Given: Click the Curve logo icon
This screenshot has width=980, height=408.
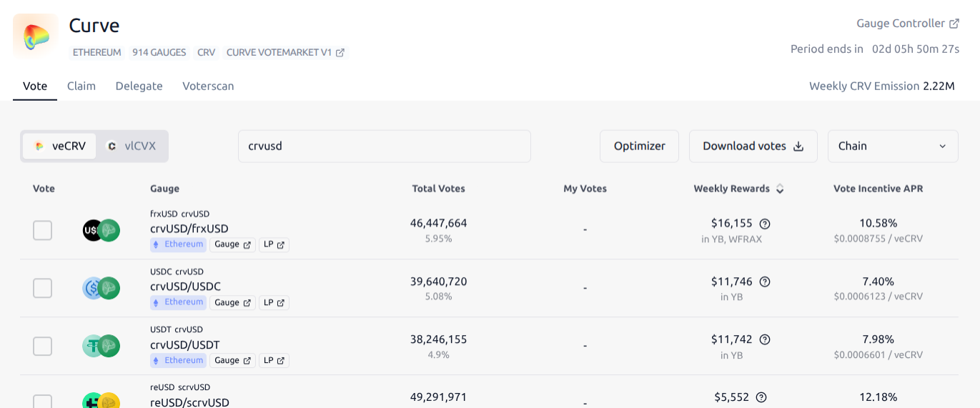Looking at the screenshot, I should pyautogui.click(x=36, y=36).
